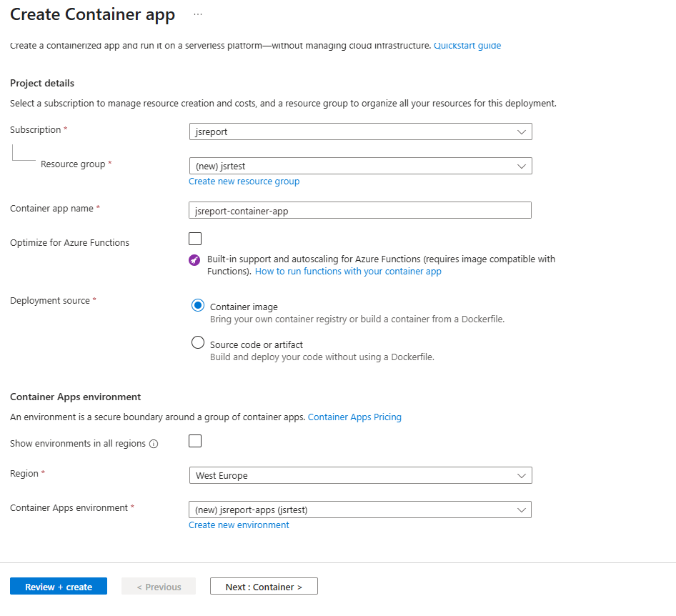Tick Show environments in all regions checkbox

click(195, 441)
